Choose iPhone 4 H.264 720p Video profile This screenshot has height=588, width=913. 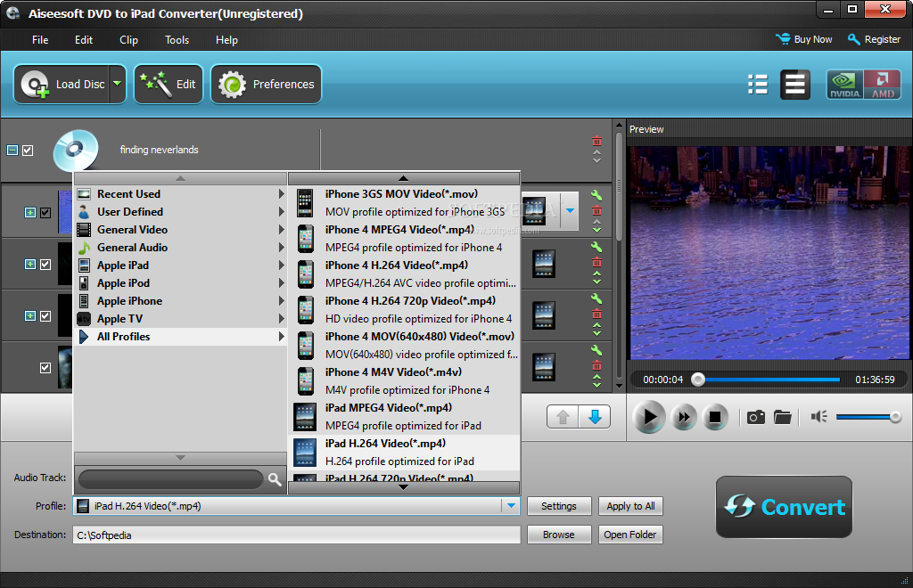click(404, 310)
